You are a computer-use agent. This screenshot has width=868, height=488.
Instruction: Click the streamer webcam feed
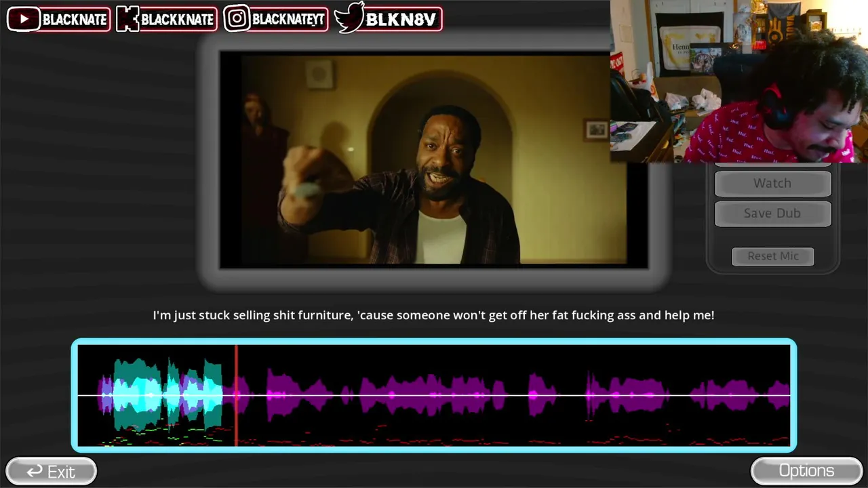pyautogui.click(x=739, y=81)
